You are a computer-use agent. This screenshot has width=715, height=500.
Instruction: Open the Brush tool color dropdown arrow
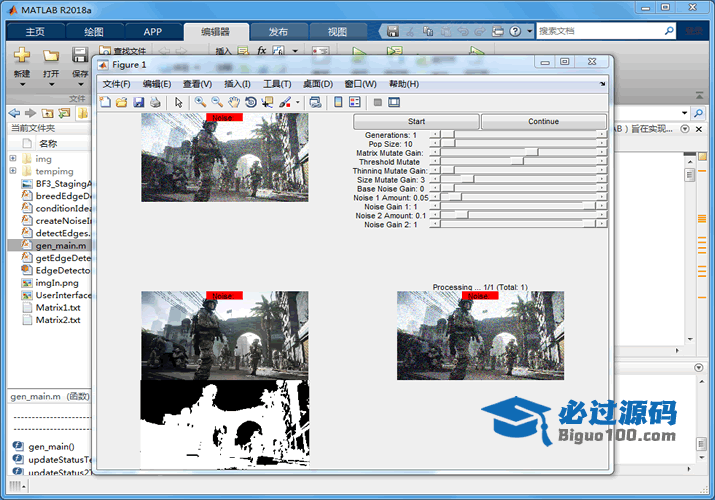(297, 102)
